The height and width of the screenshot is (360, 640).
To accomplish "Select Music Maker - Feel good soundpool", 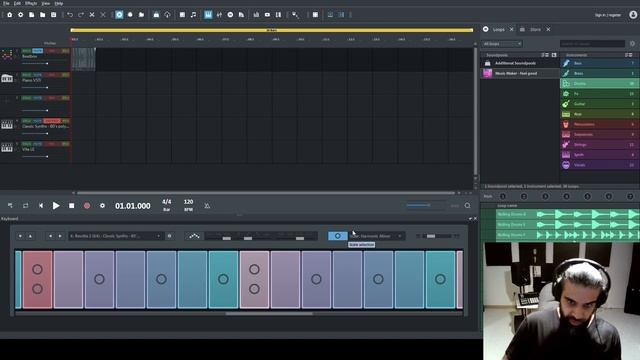I will point(520,73).
